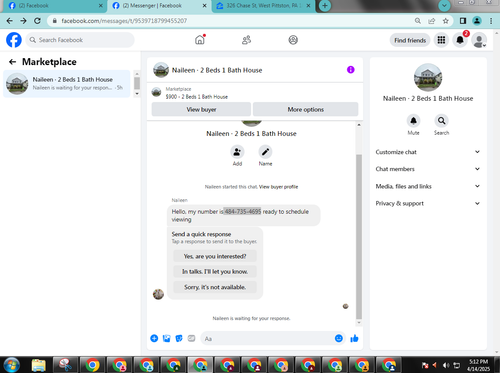Open more actions plus icon in composer
Screen dimensions: 500x373
(x=154, y=338)
